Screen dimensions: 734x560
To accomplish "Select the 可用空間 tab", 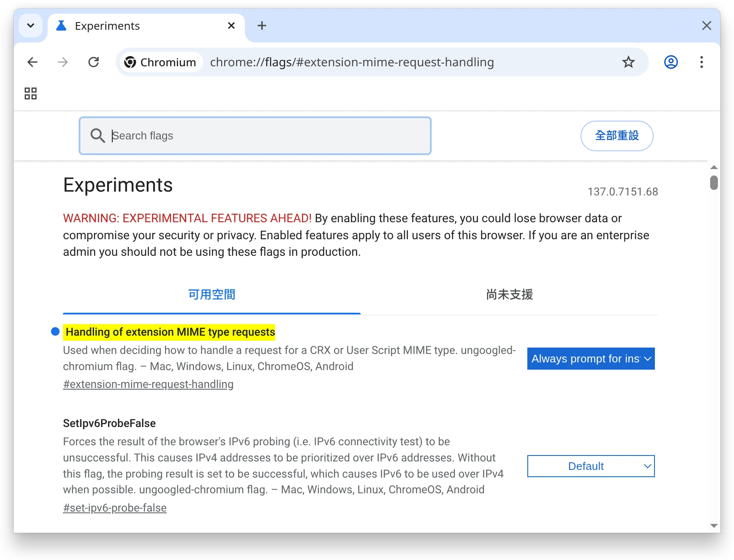I will pos(211,294).
